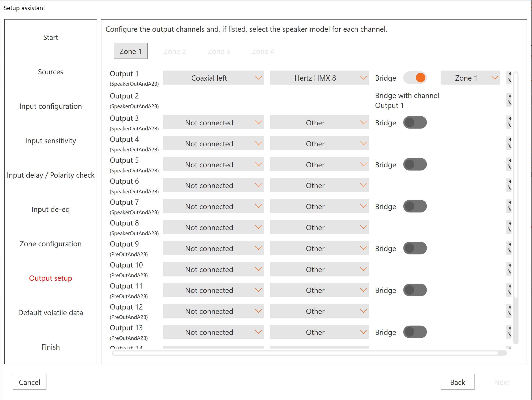
Task: Open the Zone 1 dropdown in Output 1 row
Action: [470, 78]
